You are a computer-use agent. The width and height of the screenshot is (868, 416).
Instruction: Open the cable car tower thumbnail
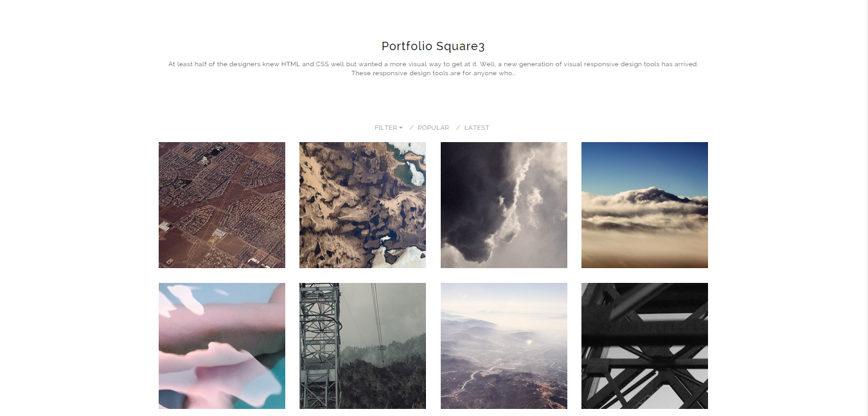pos(362,346)
